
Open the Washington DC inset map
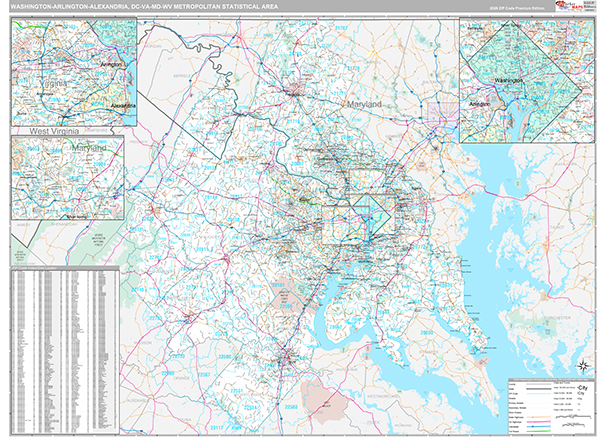[x=523, y=71]
